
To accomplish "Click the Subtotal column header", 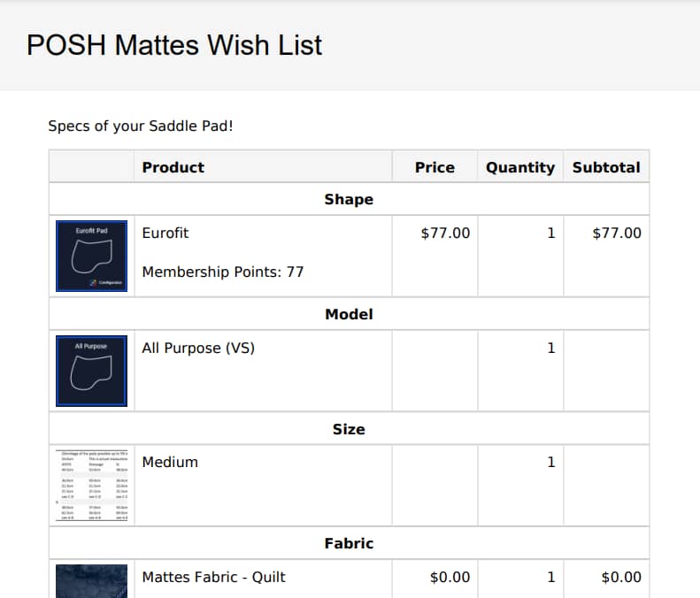I will (x=606, y=167).
